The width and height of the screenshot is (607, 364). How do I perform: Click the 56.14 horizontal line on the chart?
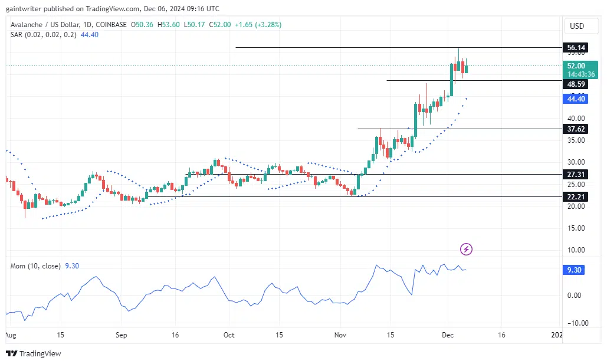pos(354,47)
